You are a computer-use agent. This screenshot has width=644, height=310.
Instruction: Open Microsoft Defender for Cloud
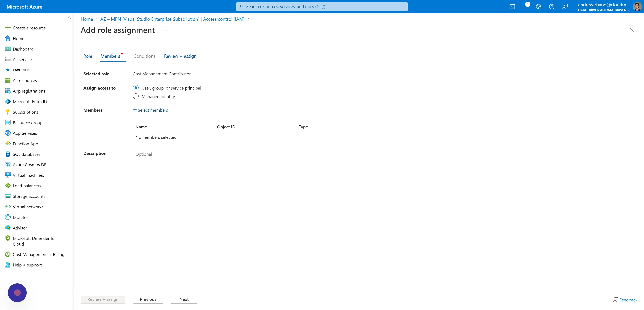pos(34,241)
